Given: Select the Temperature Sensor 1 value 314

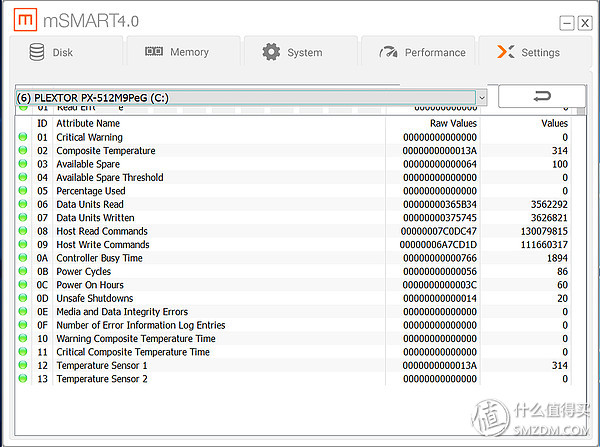Looking at the screenshot, I should point(560,365).
